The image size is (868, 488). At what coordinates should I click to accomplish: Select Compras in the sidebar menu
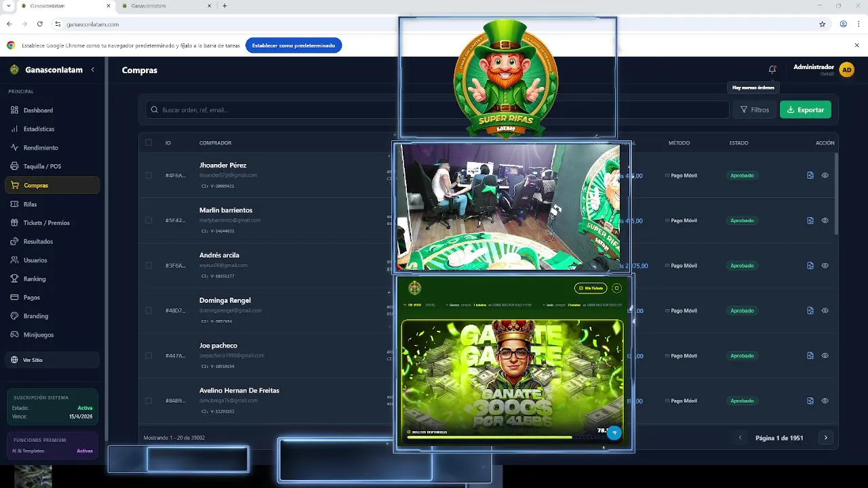point(52,185)
